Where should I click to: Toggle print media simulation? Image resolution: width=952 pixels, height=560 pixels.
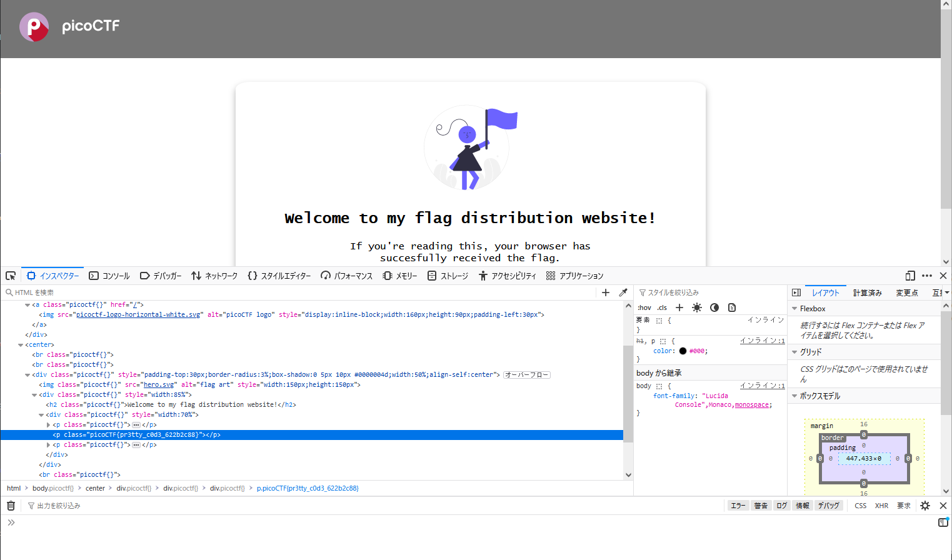(x=732, y=307)
